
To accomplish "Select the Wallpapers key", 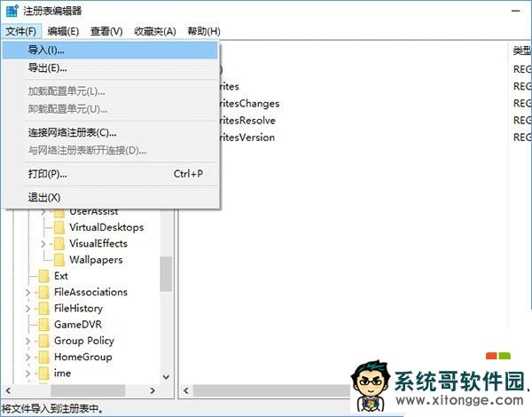I will pyautogui.click(x=96, y=260).
